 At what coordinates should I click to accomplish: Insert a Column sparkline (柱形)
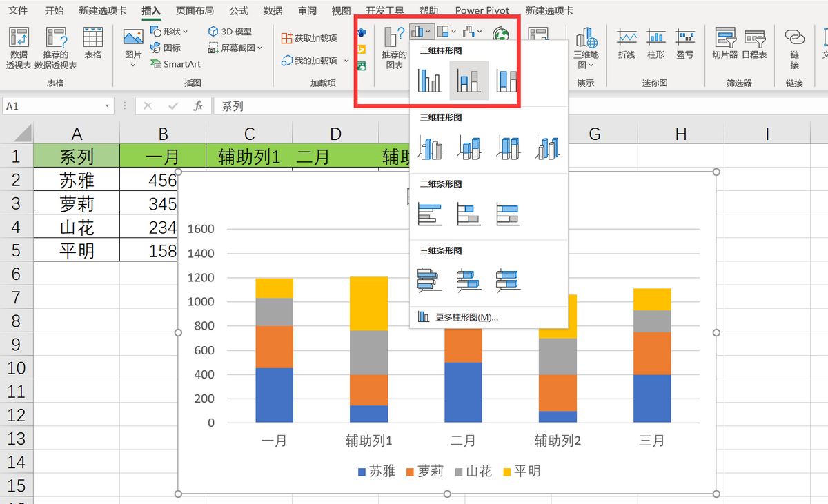point(655,43)
